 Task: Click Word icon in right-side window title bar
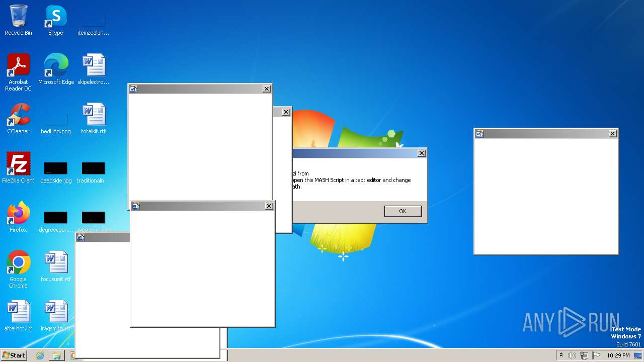479,134
